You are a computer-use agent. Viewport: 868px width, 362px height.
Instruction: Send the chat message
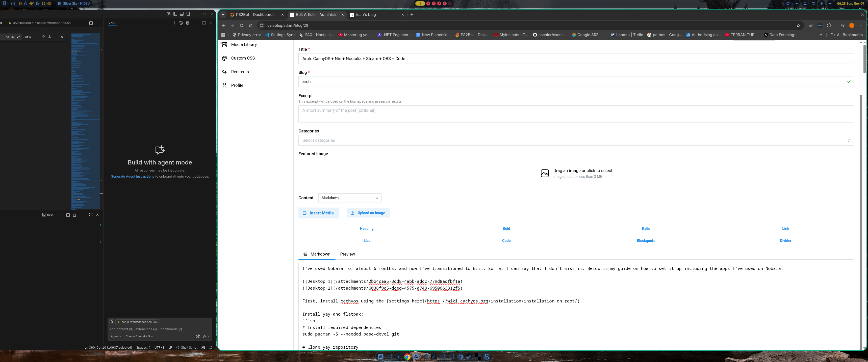[x=204, y=337]
